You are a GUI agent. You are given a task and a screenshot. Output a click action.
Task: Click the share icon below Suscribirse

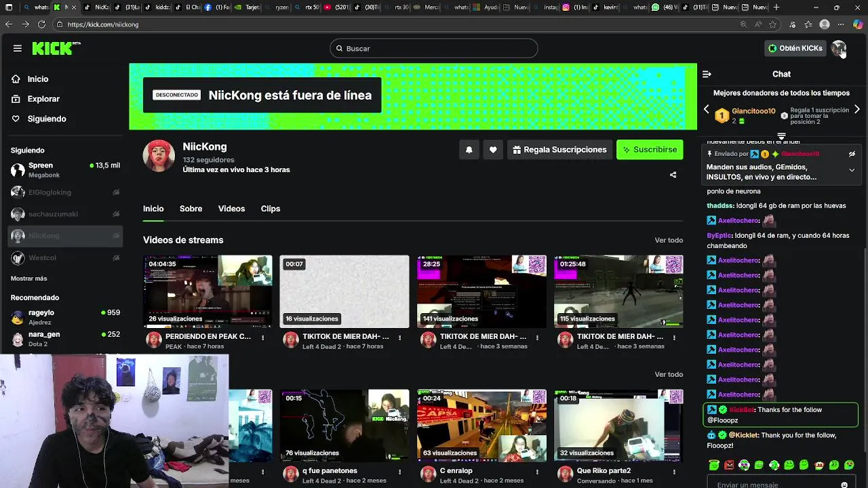pos(673,175)
